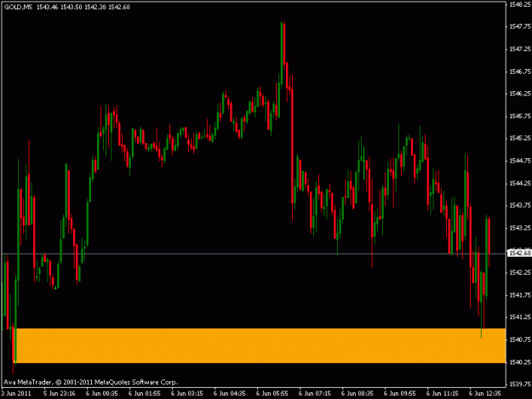The image size is (532, 399).
Task: Click the 1543.25 price scale label
Action: click(x=520, y=228)
